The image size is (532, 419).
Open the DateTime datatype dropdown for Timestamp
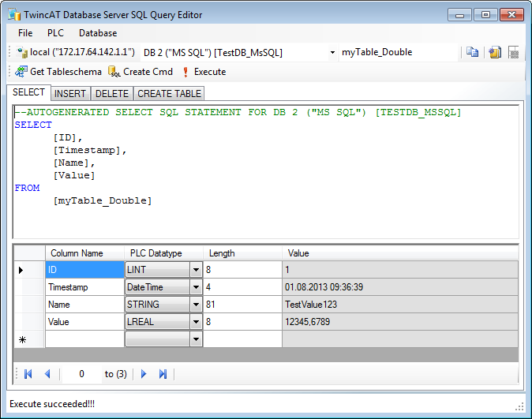click(x=196, y=287)
